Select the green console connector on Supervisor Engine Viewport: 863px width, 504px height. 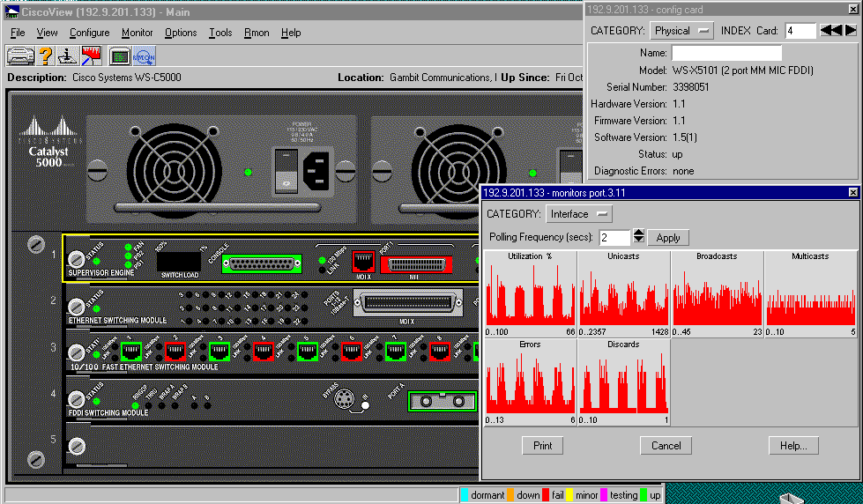(262, 264)
